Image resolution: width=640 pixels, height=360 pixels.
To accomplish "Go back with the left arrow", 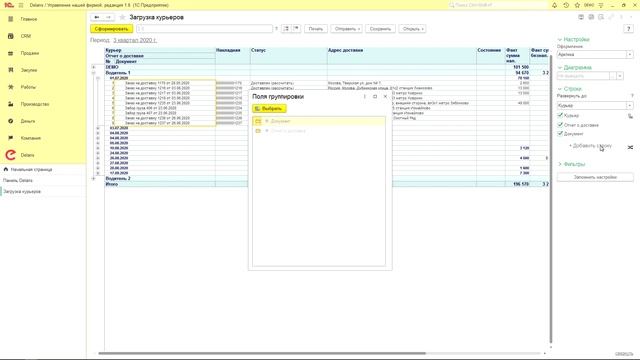I will [x=97, y=17].
